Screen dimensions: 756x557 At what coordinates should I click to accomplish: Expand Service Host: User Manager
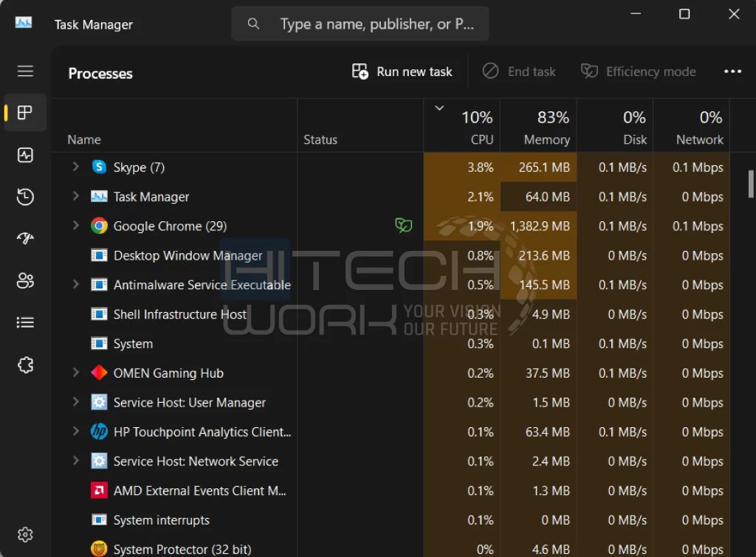pyautogui.click(x=76, y=402)
